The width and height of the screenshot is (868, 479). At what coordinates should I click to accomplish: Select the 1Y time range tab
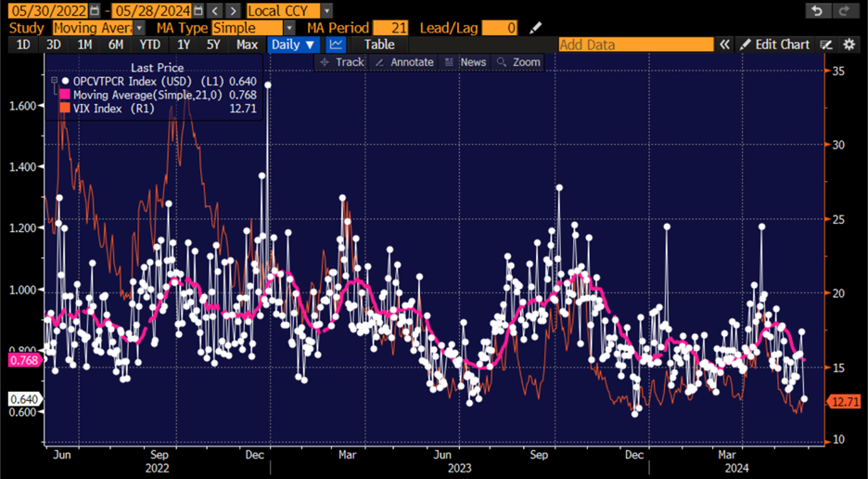click(184, 45)
